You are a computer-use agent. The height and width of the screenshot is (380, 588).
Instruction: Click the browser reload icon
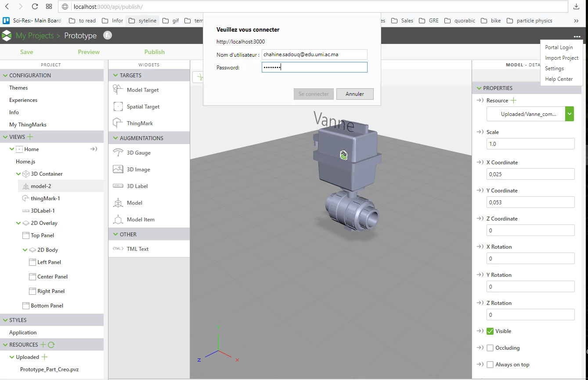tap(35, 7)
